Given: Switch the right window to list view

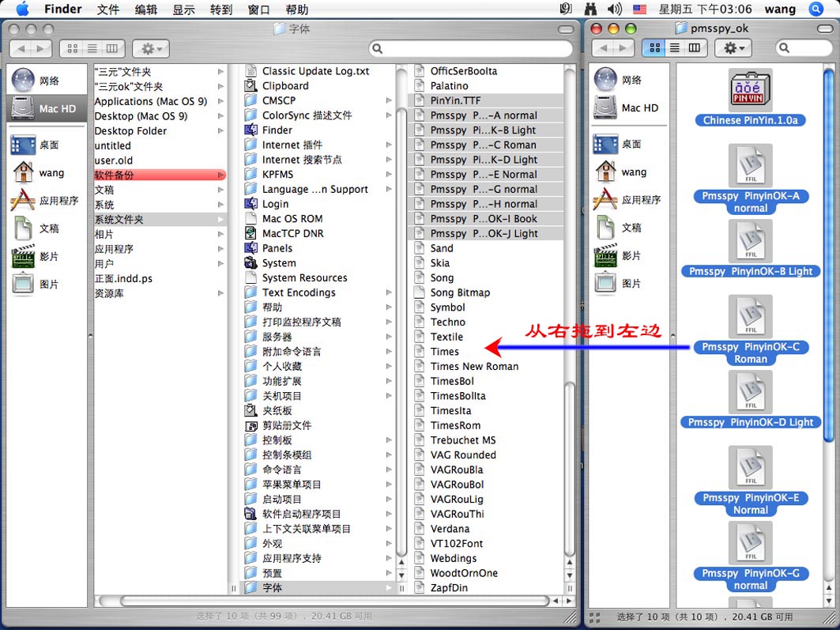Looking at the screenshot, I should click(x=675, y=48).
